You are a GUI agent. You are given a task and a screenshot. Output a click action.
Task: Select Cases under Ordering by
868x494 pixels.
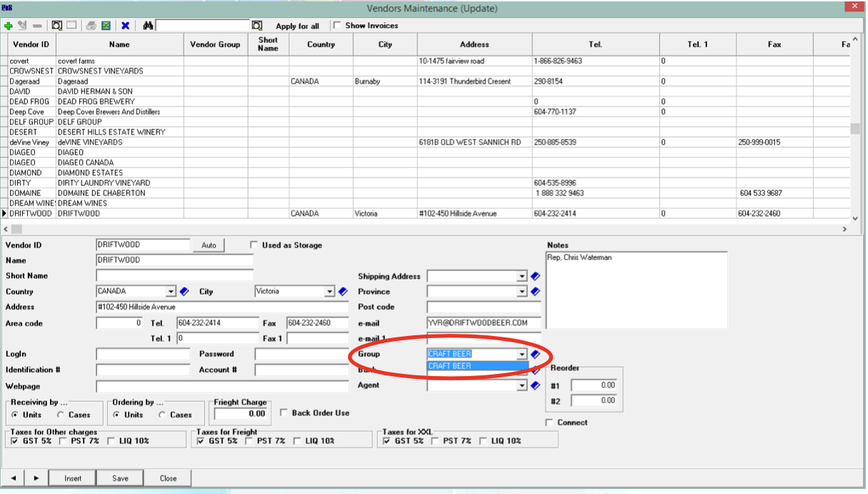pyautogui.click(x=162, y=415)
